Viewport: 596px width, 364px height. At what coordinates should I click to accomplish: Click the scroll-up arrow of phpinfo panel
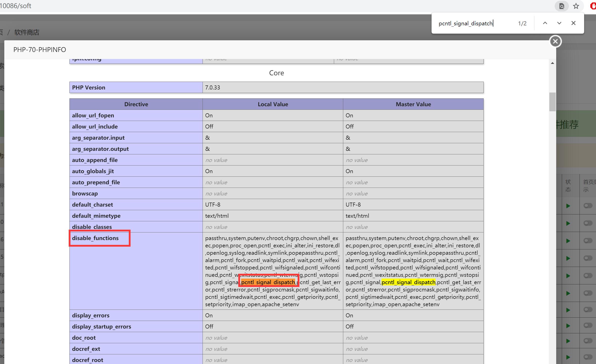point(552,63)
